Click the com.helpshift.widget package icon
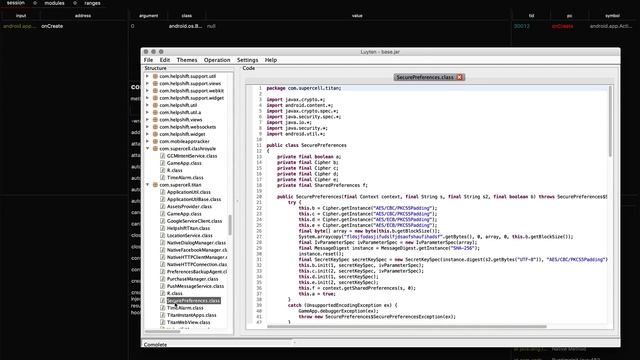The height and width of the screenshot is (360, 640). point(155,134)
